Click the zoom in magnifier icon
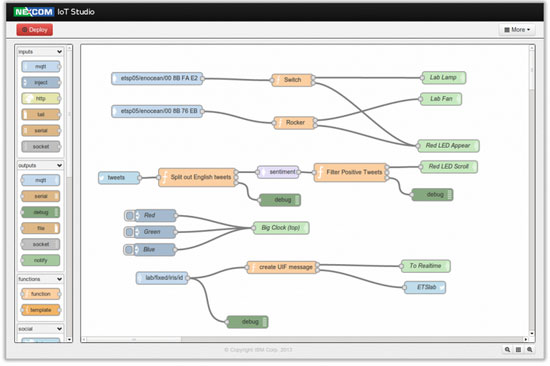 pos(530,350)
